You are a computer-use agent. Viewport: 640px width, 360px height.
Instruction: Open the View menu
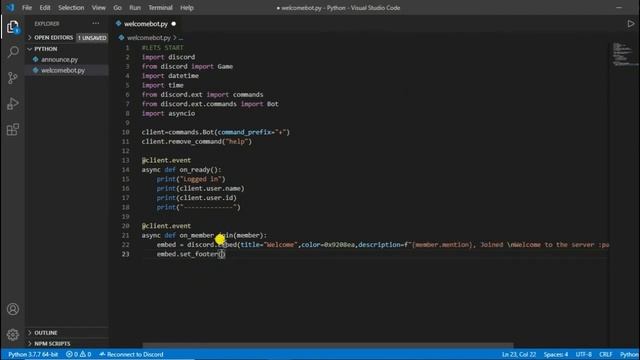point(98,8)
